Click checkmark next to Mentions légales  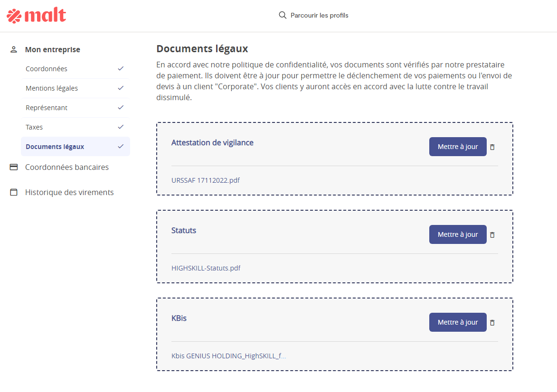(121, 88)
